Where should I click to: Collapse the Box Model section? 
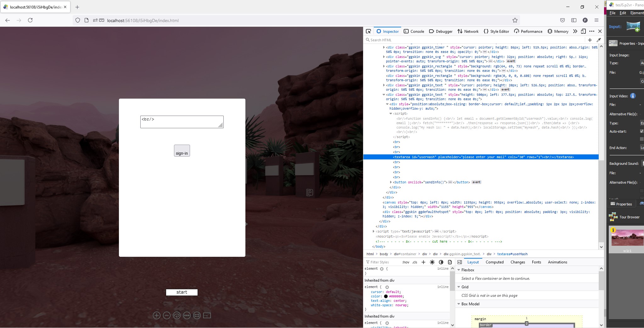(x=459, y=304)
